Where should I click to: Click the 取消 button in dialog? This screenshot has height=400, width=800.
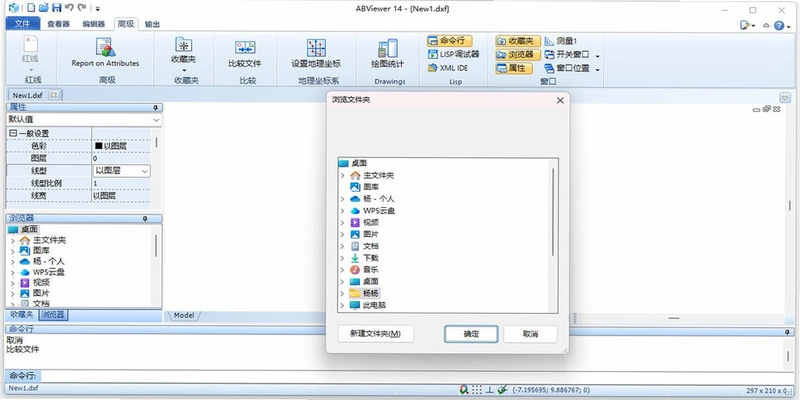click(x=531, y=334)
